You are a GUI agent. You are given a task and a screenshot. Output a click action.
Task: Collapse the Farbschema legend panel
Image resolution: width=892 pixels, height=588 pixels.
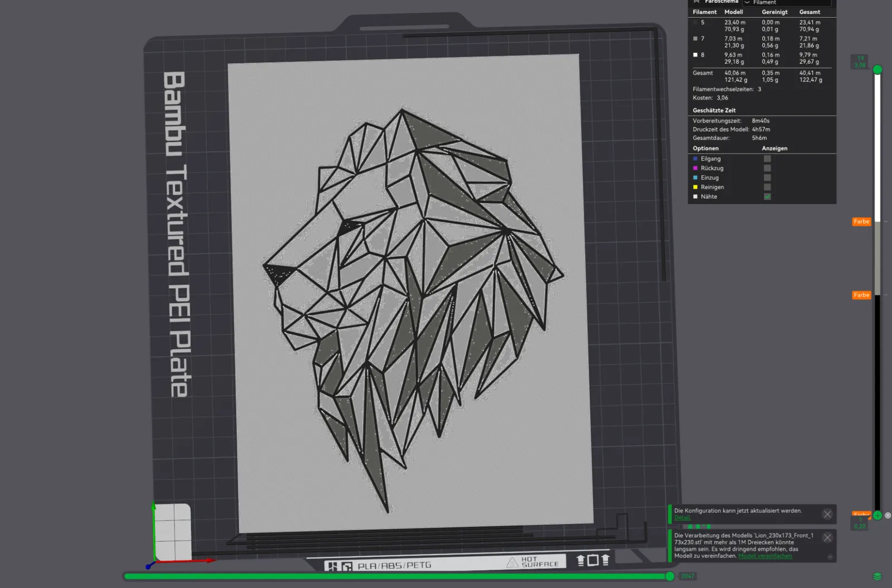pos(696,2)
